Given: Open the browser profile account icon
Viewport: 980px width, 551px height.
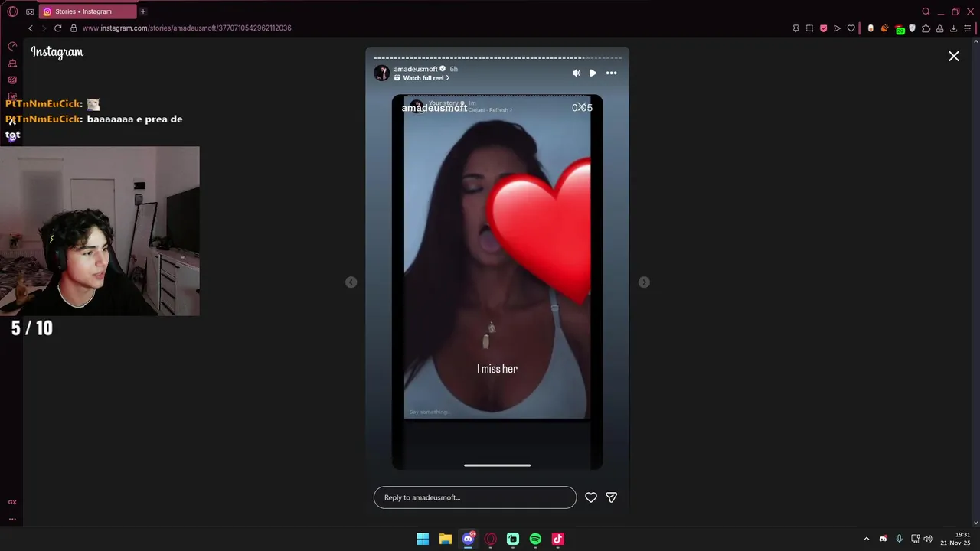Looking at the screenshot, I should tap(939, 28).
